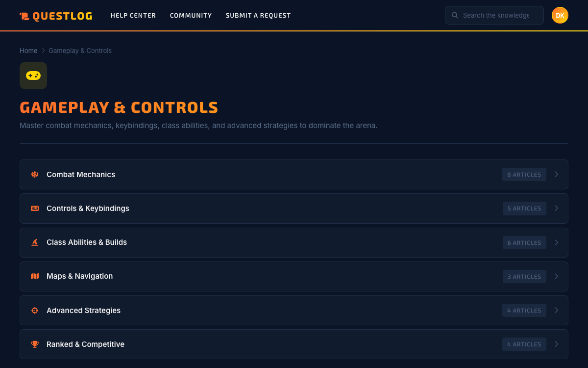Image resolution: width=588 pixels, height=368 pixels.
Task: Open the Help Center nav item
Action: tap(133, 16)
